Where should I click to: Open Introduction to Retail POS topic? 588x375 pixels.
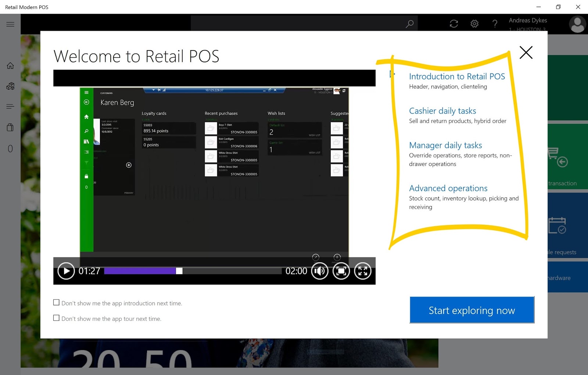click(457, 76)
